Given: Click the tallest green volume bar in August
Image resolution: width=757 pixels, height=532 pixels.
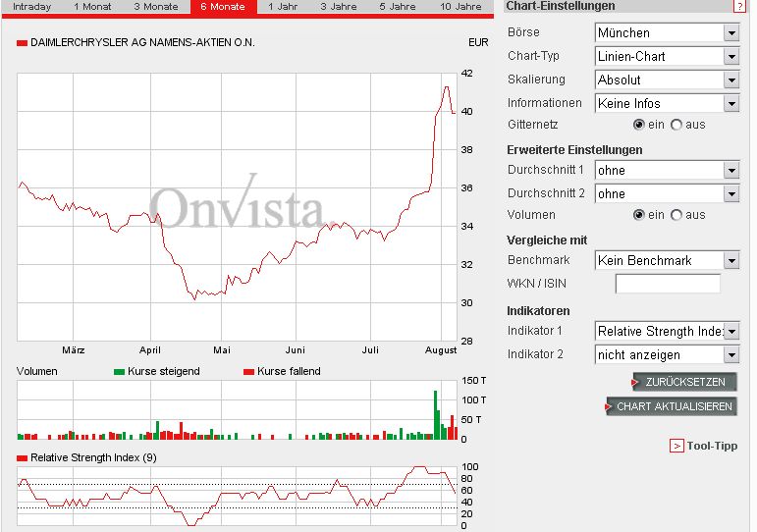Looking at the screenshot, I should pos(436,415).
